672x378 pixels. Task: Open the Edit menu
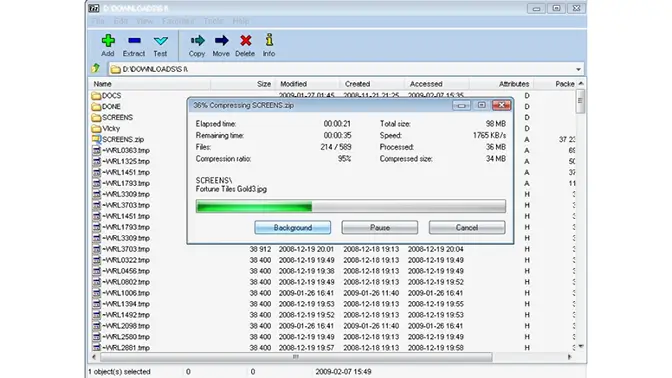click(x=120, y=21)
